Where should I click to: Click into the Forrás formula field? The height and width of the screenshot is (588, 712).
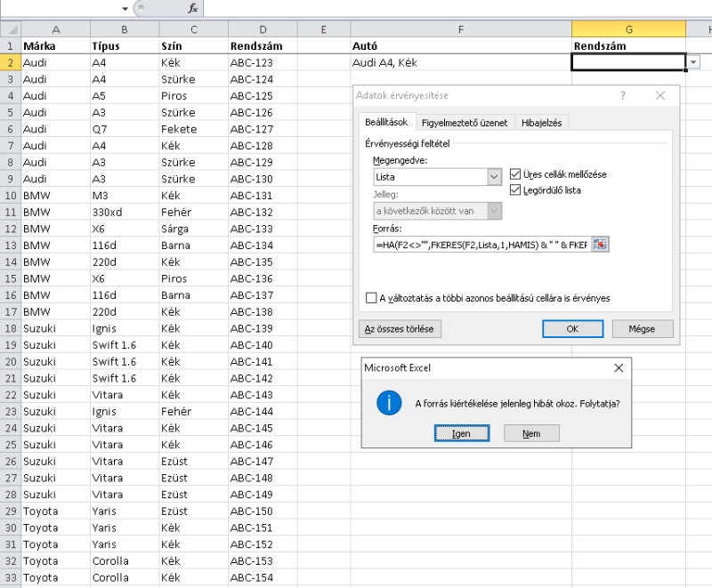pos(481,245)
